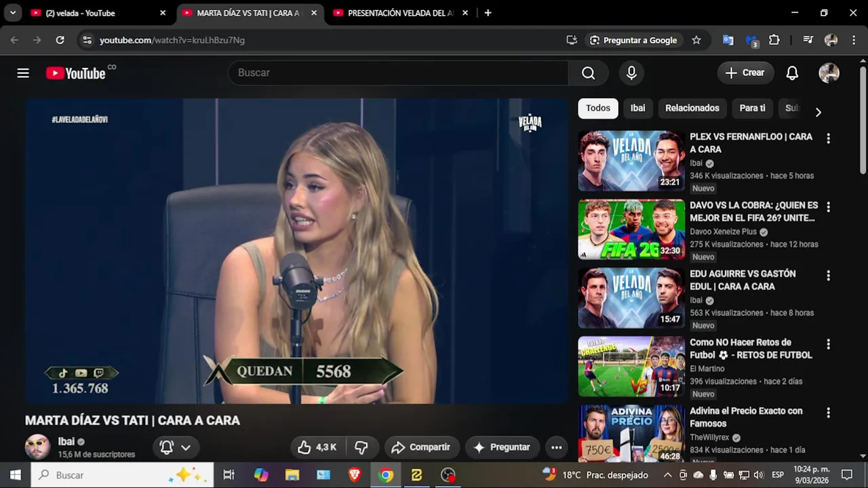Viewport: 868px width, 488px height.
Task: Open Windows notification center icon
Action: click(x=846, y=475)
